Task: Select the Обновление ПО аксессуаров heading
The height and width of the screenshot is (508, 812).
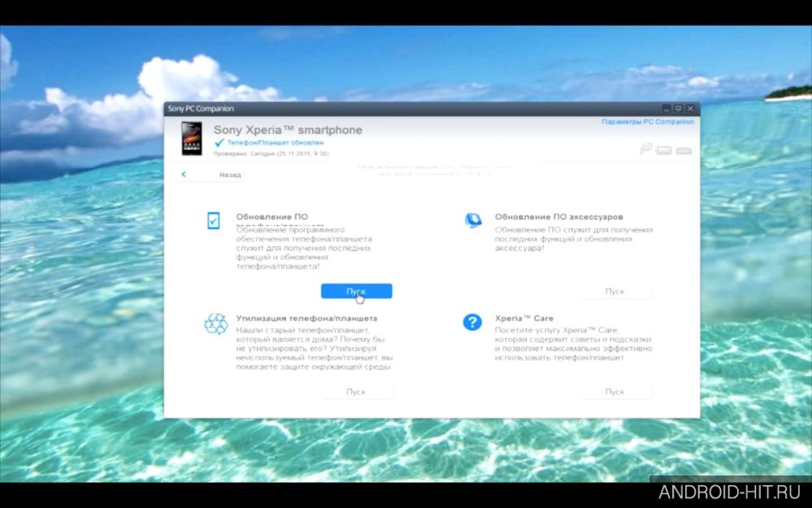Action: click(x=559, y=217)
